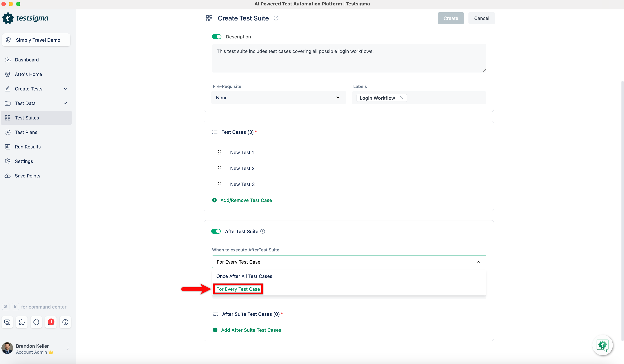Click the notification icon with red badge
The width and height of the screenshot is (624, 364).
[x=51, y=322]
